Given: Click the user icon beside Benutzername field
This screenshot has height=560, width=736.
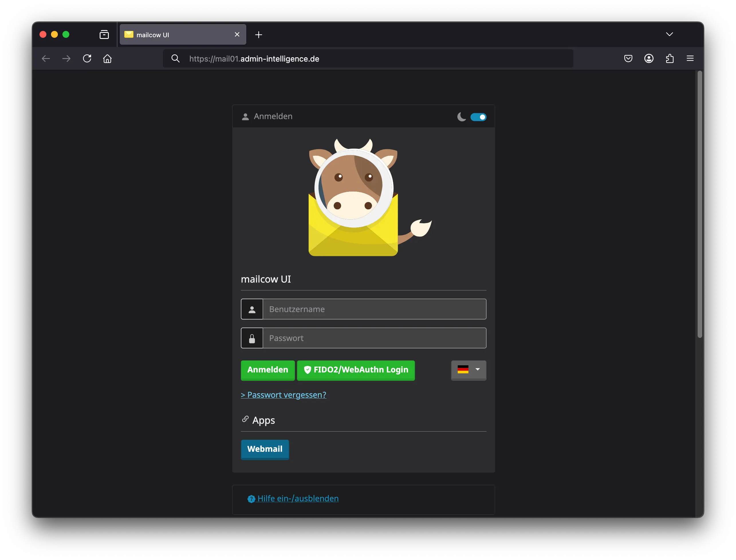Looking at the screenshot, I should (252, 309).
